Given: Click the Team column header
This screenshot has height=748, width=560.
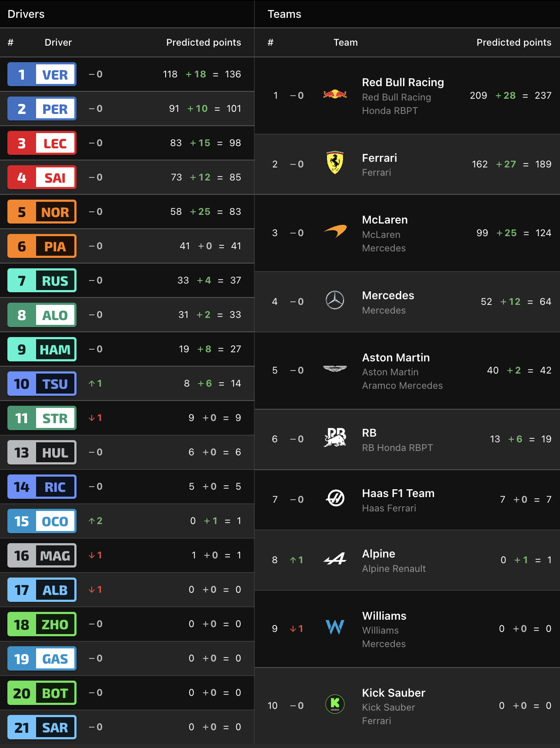Looking at the screenshot, I should (x=346, y=42).
